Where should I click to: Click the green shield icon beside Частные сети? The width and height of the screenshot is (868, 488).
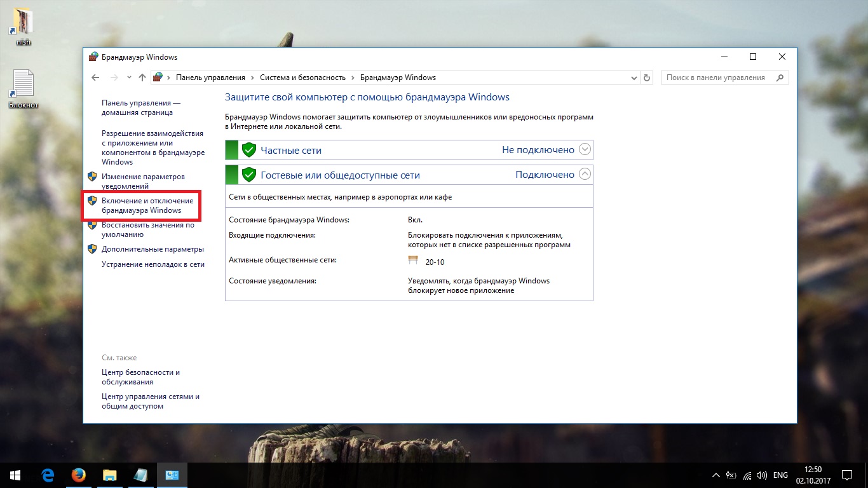(x=249, y=151)
